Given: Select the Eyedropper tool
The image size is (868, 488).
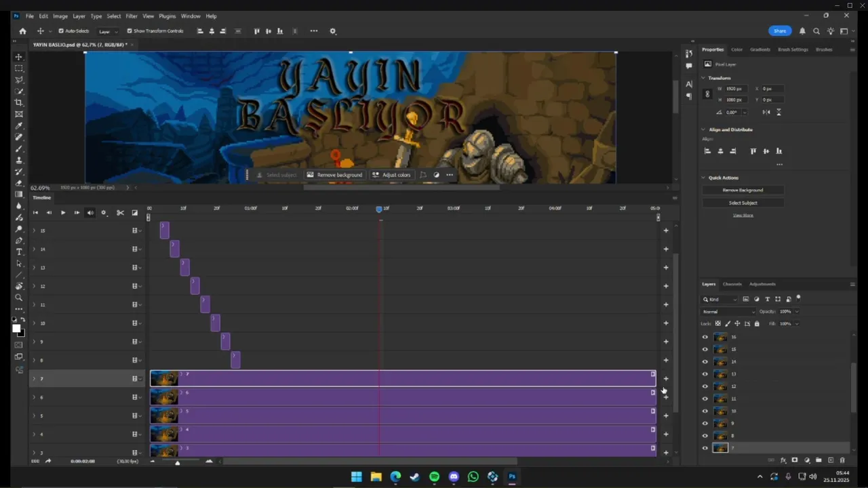Looking at the screenshot, I should pyautogui.click(x=19, y=126).
